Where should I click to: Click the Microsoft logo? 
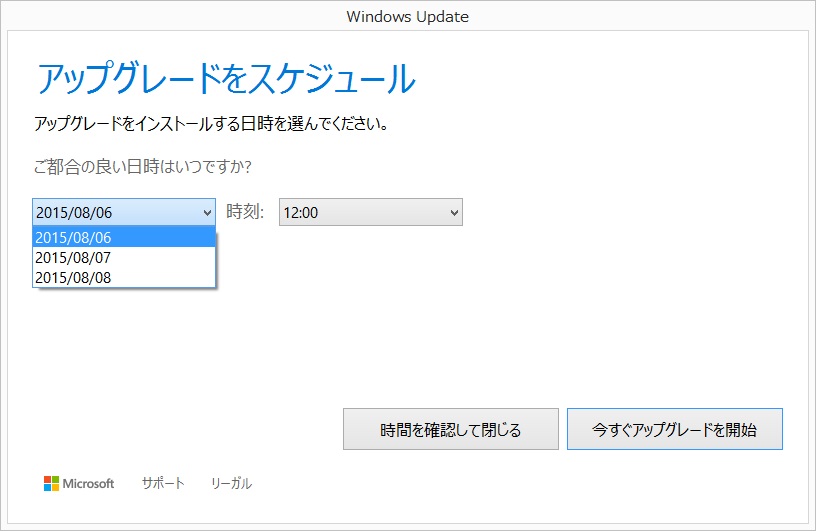coord(79,484)
